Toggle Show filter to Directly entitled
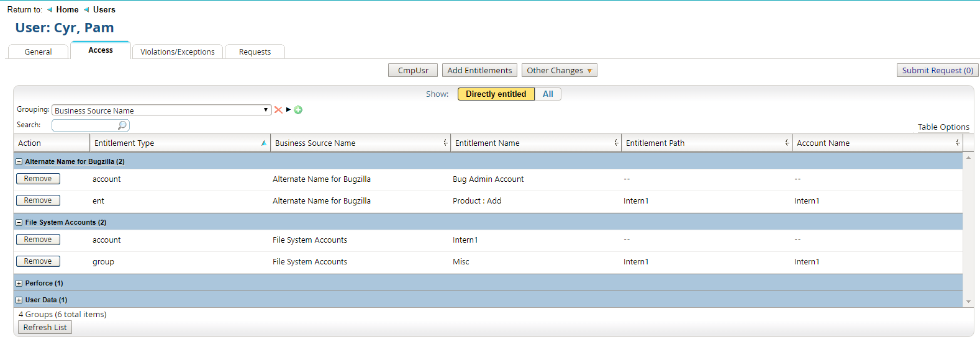Image resolution: width=980 pixels, height=337 pixels. coord(496,94)
